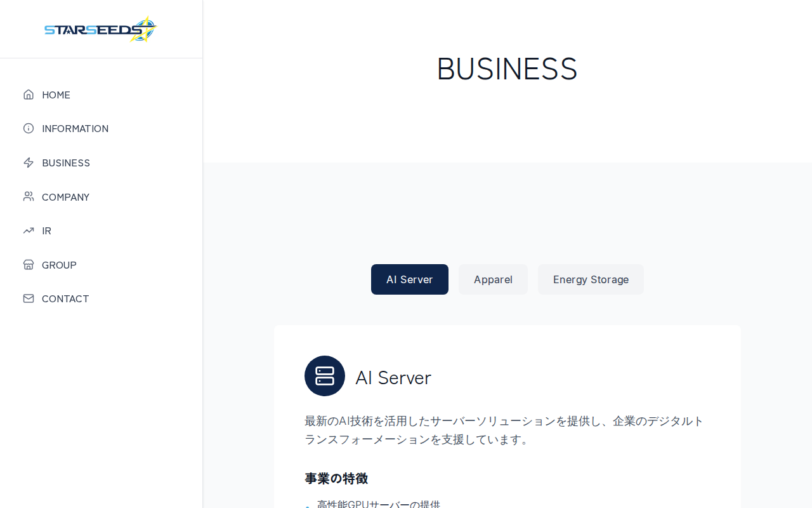Open the CONTACT page link

coord(65,298)
